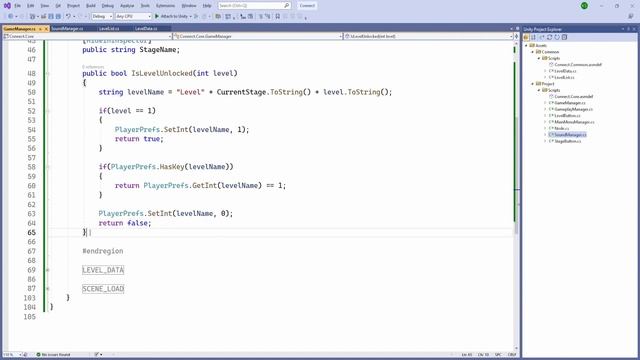
Task: Click the sort icon in Unity Project Explorer
Action: [x=533, y=37]
